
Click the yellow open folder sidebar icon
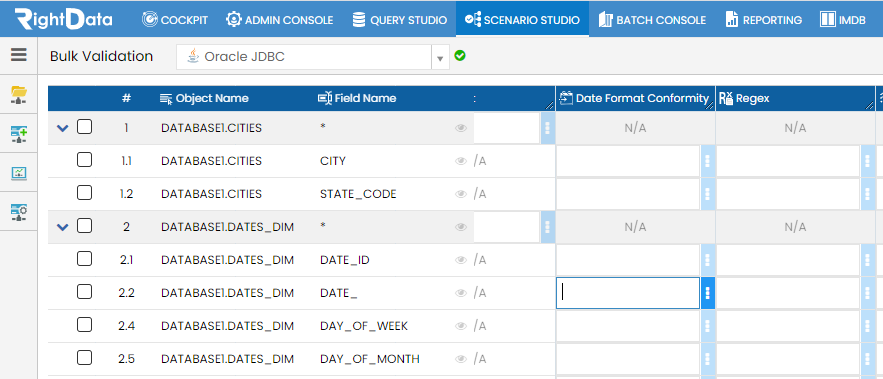point(19,95)
